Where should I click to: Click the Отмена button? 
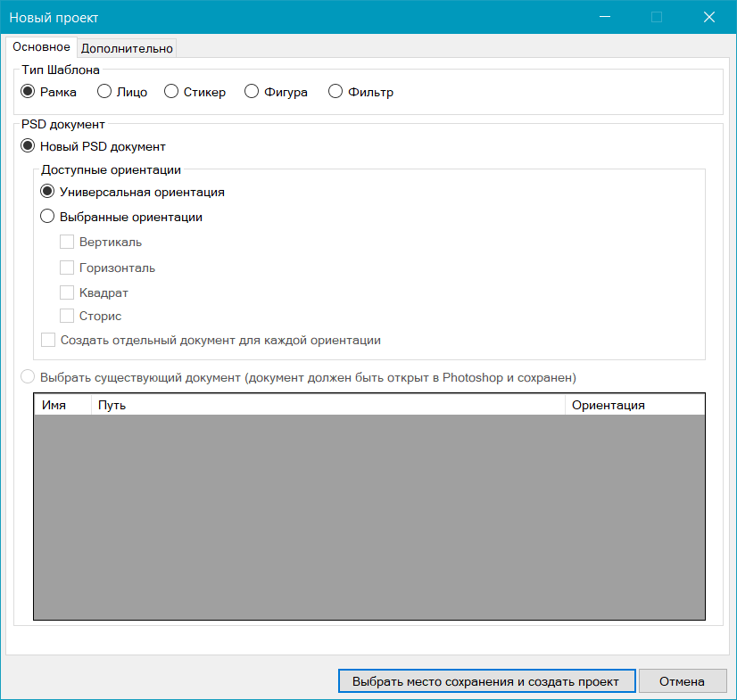[683, 681]
